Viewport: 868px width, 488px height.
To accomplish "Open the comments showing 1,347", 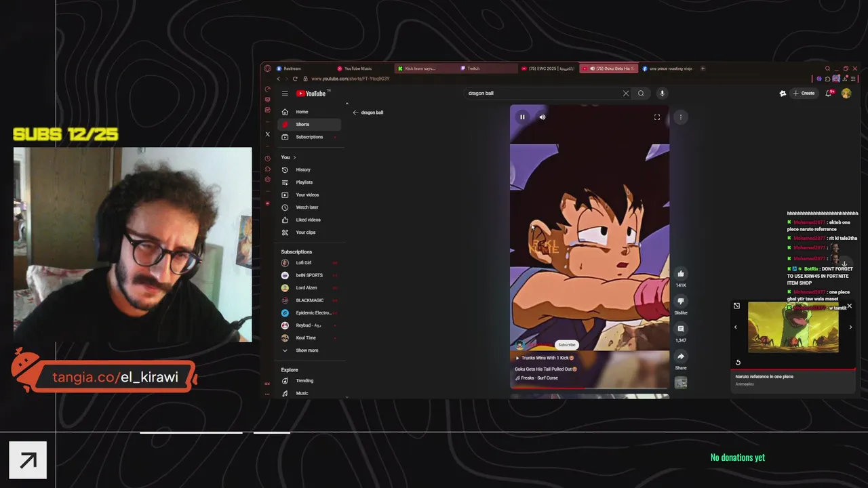I will (x=681, y=329).
